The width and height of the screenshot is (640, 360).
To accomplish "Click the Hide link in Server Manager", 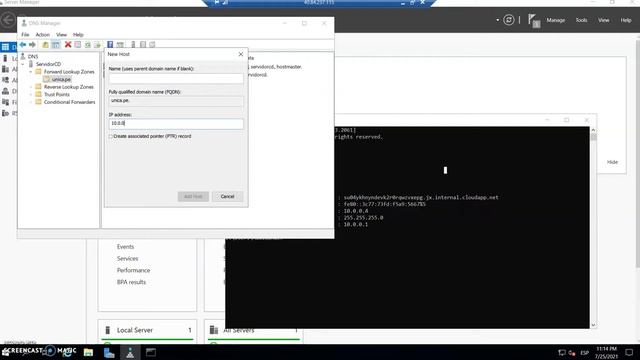I will pyautogui.click(x=612, y=162).
